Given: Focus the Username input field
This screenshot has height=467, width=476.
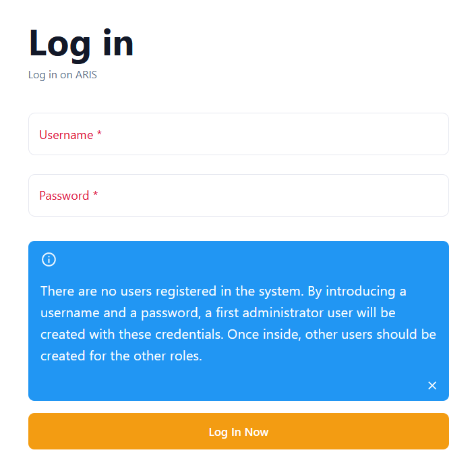Looking at the screenshot, I should [x=238, y=134].
